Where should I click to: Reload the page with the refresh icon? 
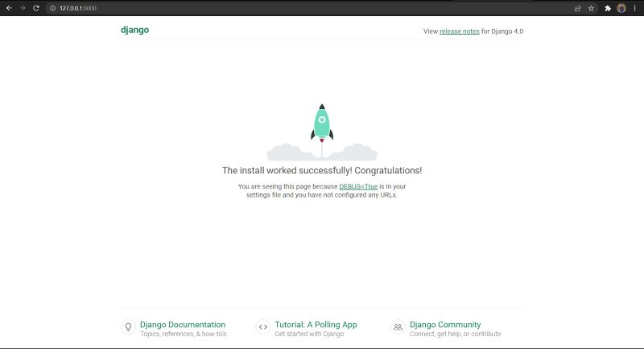(x=36, y=8)
